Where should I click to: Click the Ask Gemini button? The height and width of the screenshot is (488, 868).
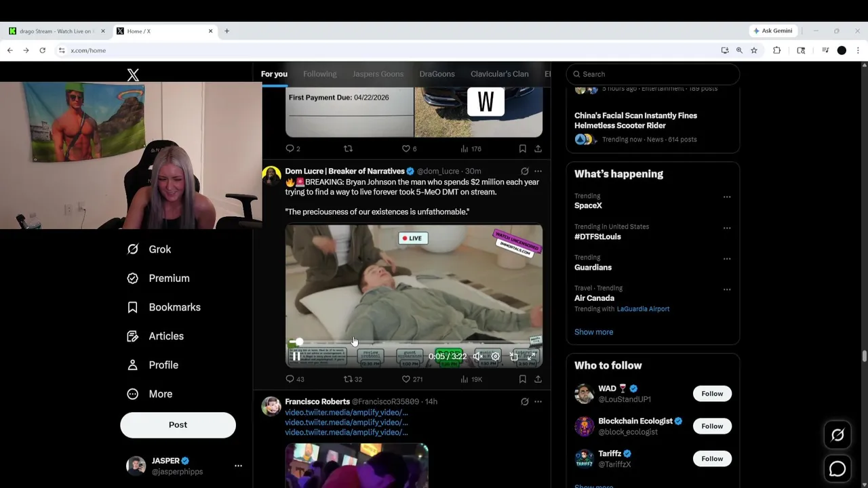(x=772, y=31)
